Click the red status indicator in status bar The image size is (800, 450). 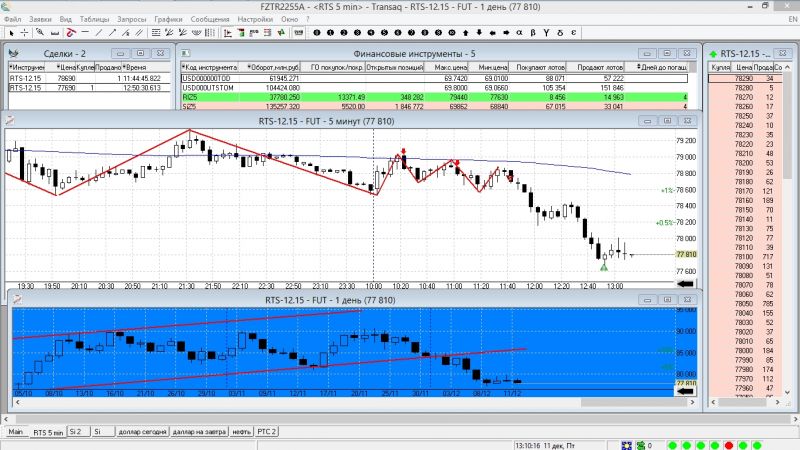click(x=729, y=445)
